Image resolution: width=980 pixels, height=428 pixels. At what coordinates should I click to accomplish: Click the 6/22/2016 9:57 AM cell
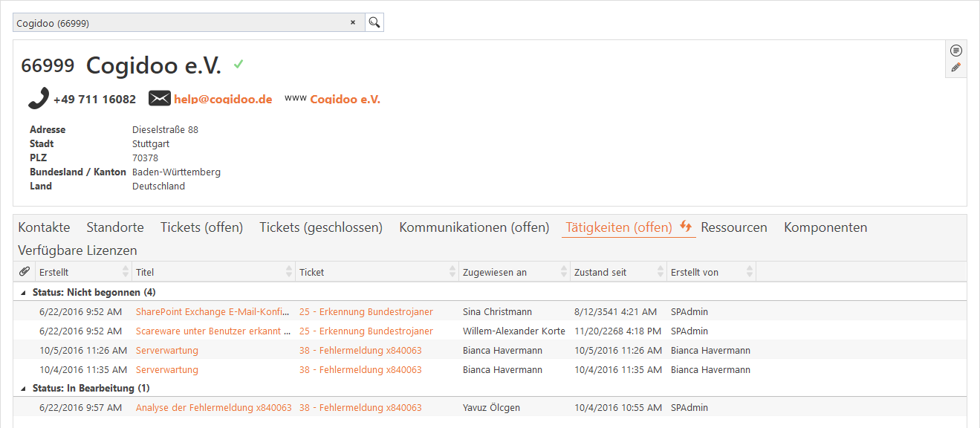(81, 408)
